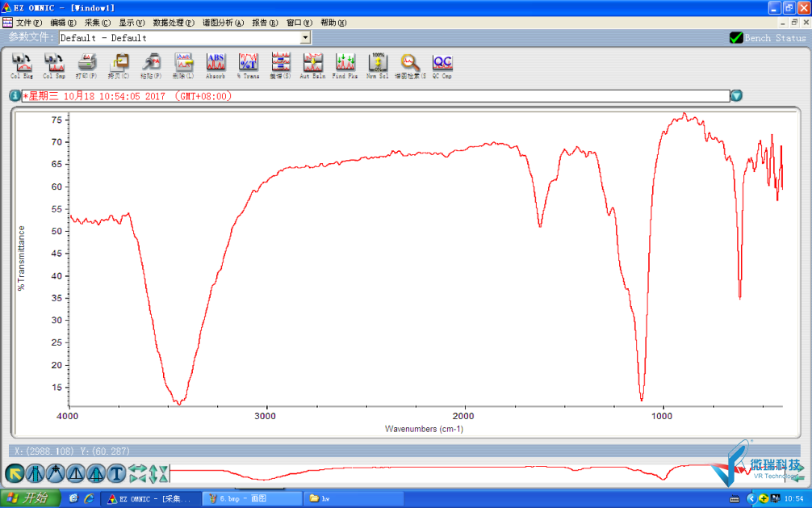812x508 pixels.
Task: Click the Col Bkg collect background icon
Action: tap(22, 65)
